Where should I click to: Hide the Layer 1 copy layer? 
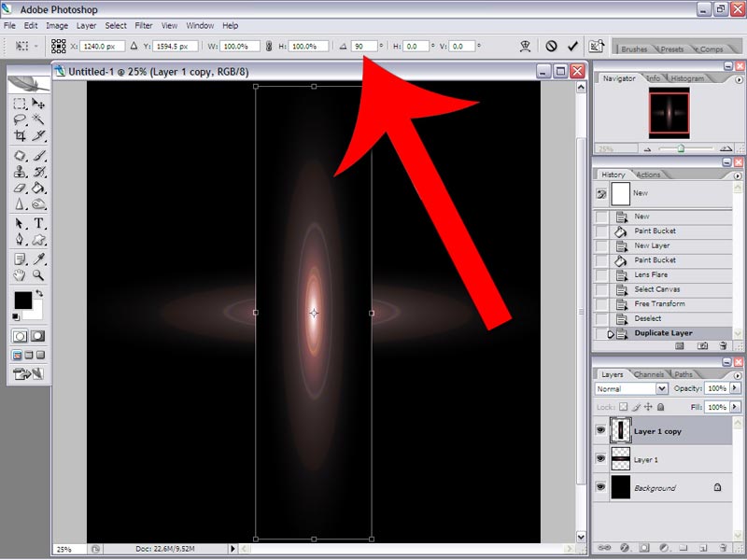click(x=600, y=430)
